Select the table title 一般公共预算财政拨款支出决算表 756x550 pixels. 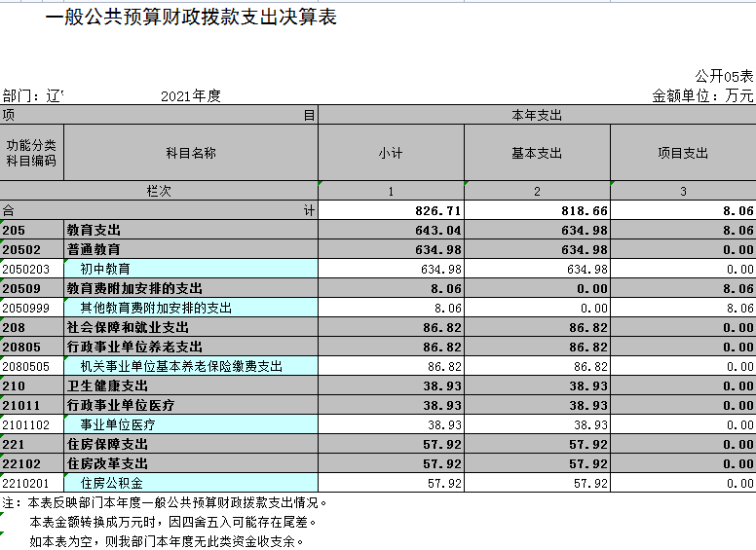[191, 18]
